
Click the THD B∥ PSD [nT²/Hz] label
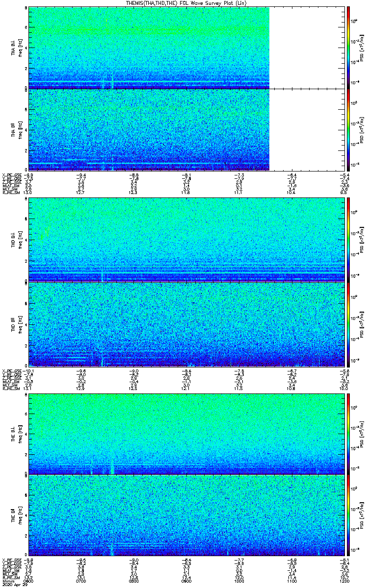(362, 324)
